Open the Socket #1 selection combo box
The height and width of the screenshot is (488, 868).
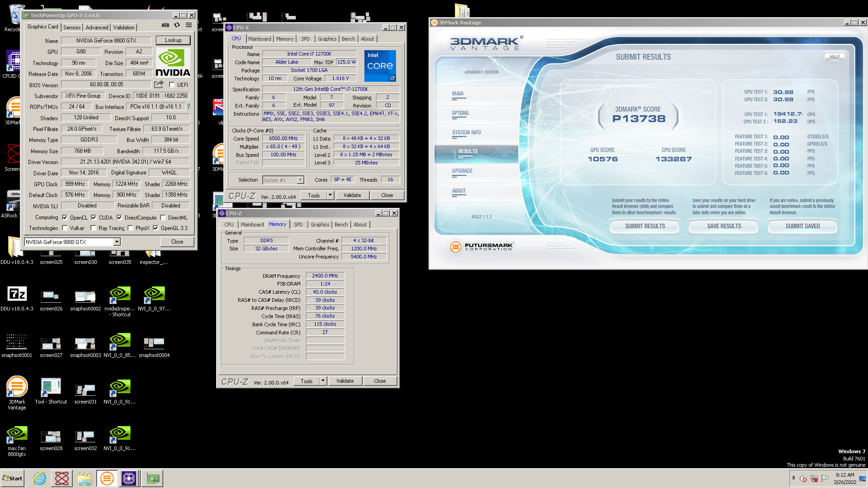pos(283,180)
